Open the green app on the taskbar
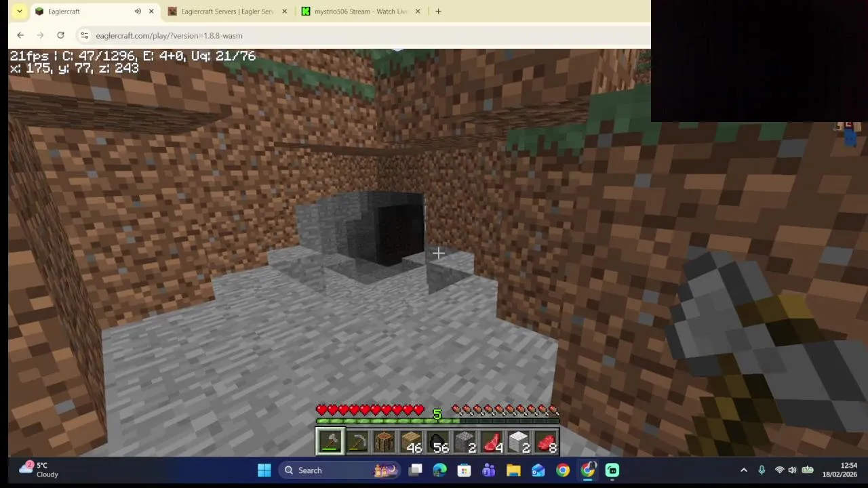 [612, 470]
